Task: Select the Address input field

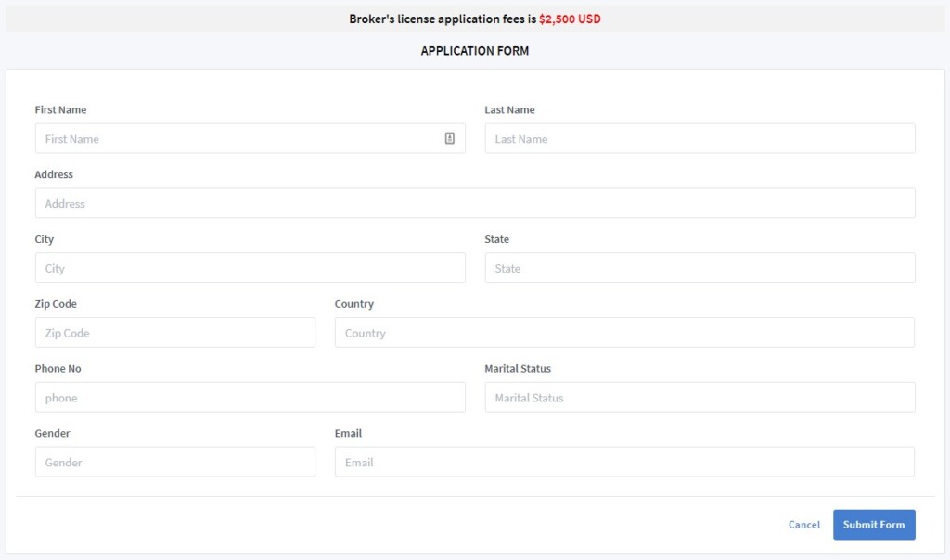Action: coord(475,203)
